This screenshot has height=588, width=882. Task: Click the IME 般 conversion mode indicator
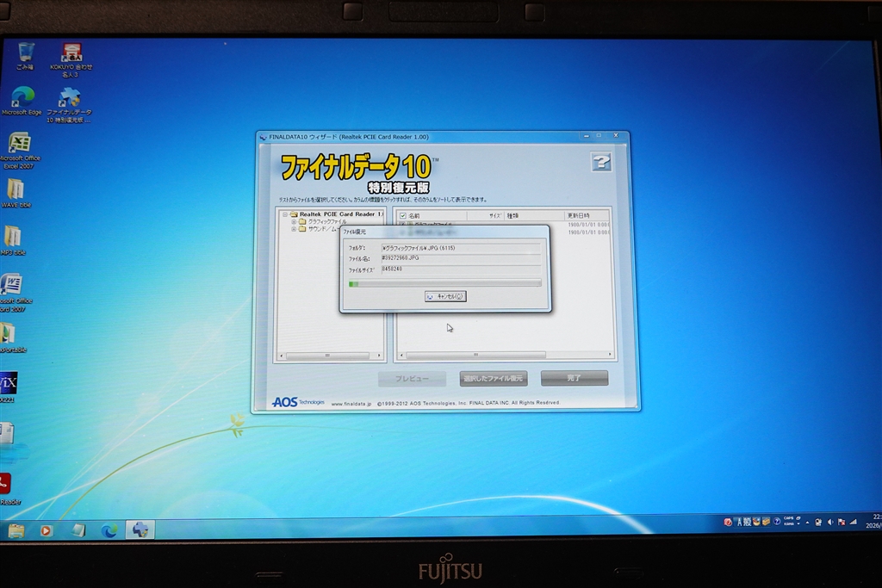pyautogui.click(x=748, y=523)
